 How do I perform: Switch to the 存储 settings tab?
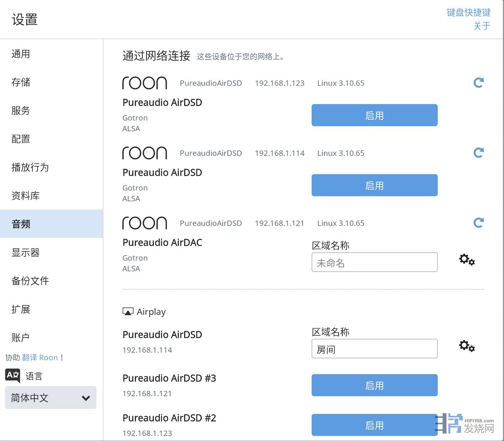tap(21, 82)
